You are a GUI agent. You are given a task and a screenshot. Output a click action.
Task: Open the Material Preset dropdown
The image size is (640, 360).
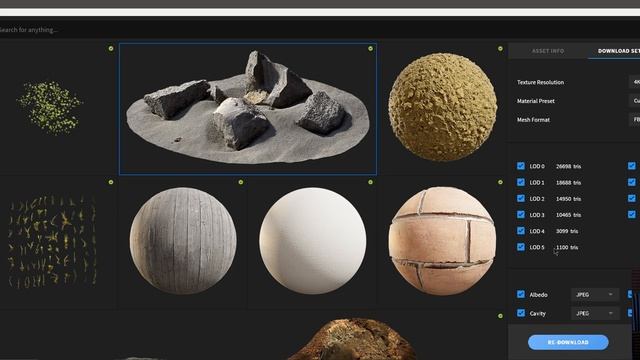click(x=635, y=101)
